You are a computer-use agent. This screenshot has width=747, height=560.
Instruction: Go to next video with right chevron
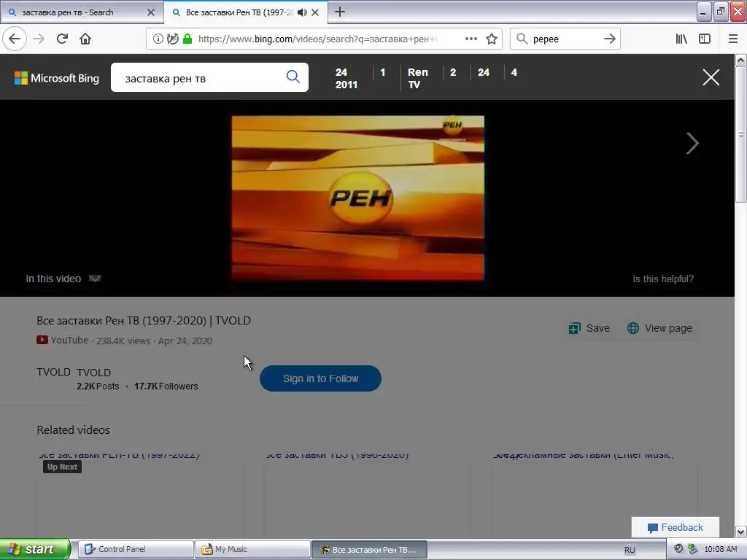click(692, 144)
